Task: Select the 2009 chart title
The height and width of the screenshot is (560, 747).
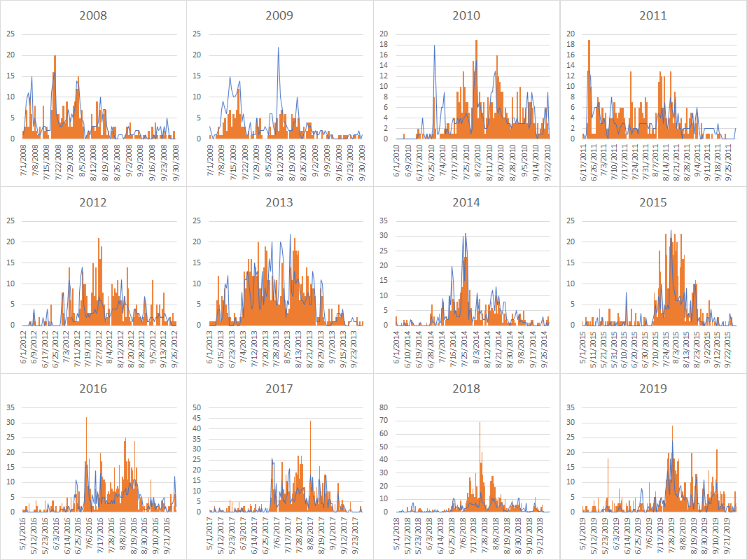Action: 279,15
